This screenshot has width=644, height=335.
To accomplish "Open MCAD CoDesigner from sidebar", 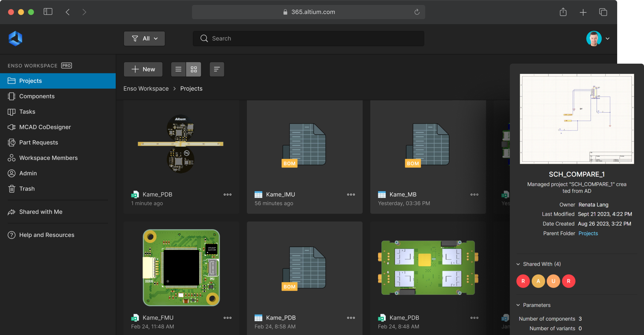I will point(45,127).
